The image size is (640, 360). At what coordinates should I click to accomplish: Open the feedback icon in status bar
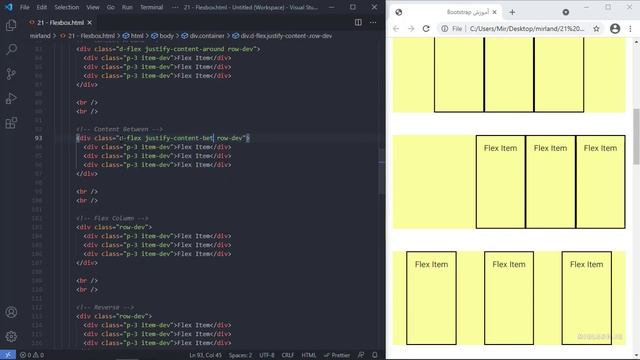361,355
